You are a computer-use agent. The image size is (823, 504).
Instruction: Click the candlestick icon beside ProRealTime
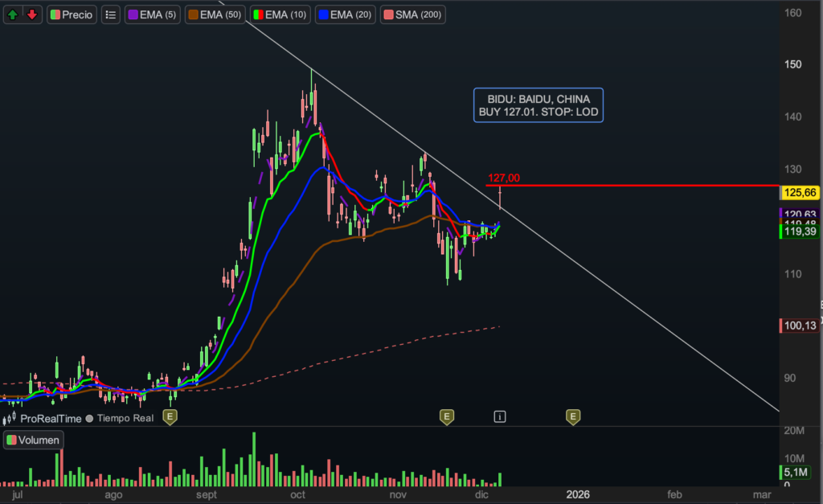pyautogui.click(x=11, y=419)
